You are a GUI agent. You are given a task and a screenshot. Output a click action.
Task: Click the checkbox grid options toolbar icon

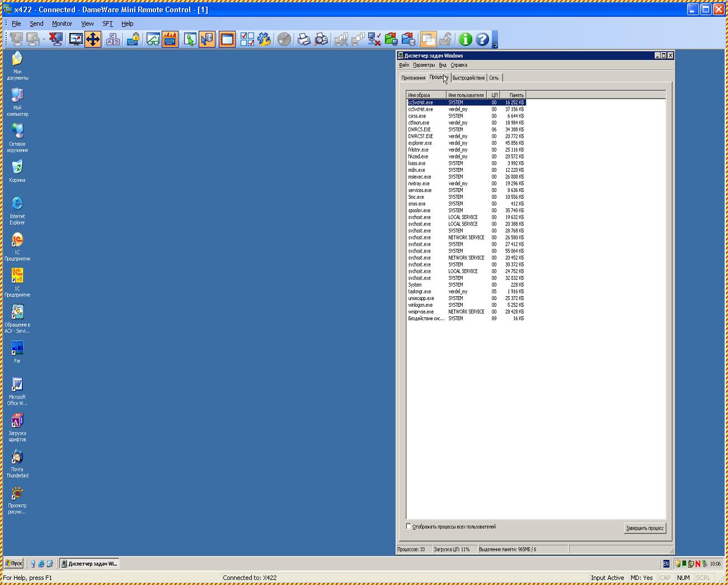tap(247, 39)
